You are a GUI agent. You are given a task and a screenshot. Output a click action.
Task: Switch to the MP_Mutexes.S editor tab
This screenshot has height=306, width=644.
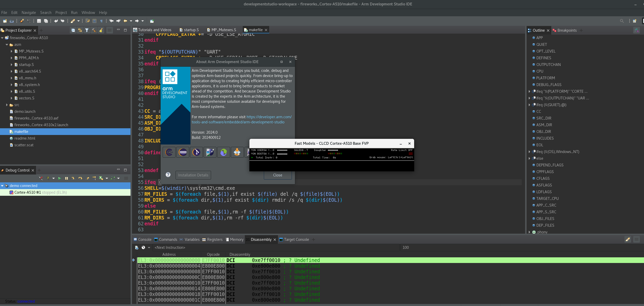(222, 30)
